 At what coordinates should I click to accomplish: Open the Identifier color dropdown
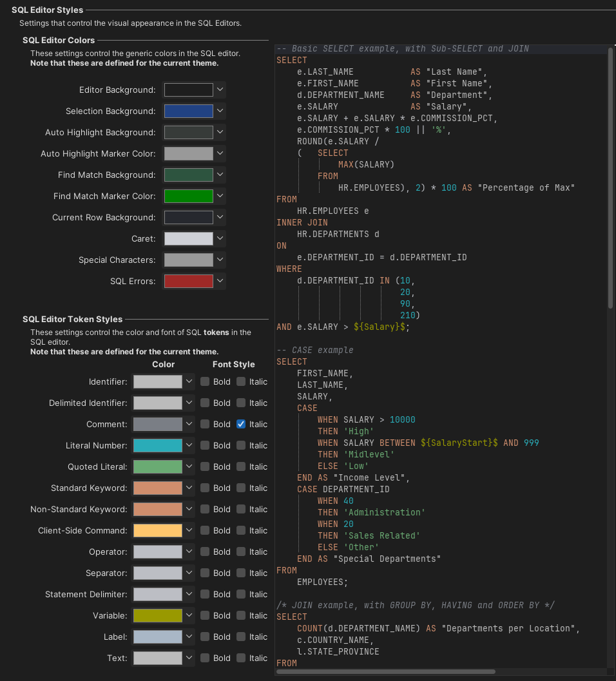pos(188,381)
